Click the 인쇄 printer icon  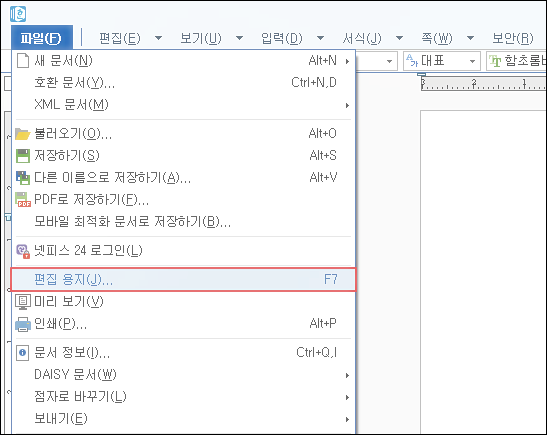[x=23, y=324]
